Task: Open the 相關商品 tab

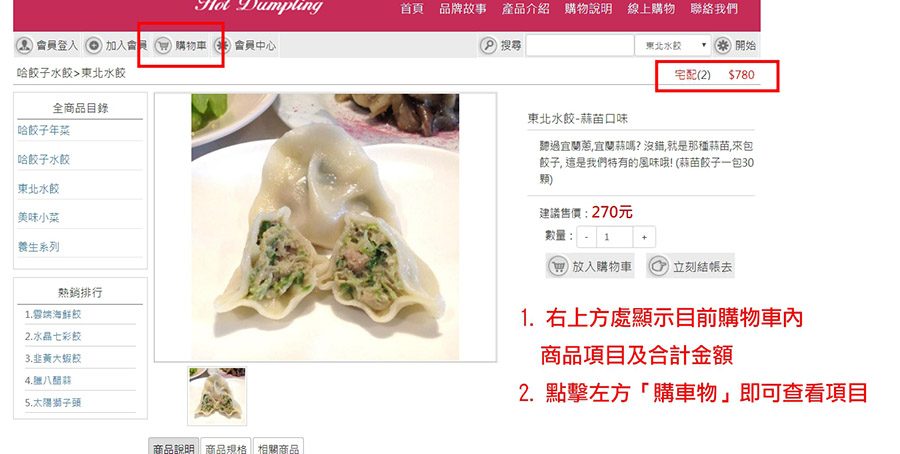Action: point(278,447)
